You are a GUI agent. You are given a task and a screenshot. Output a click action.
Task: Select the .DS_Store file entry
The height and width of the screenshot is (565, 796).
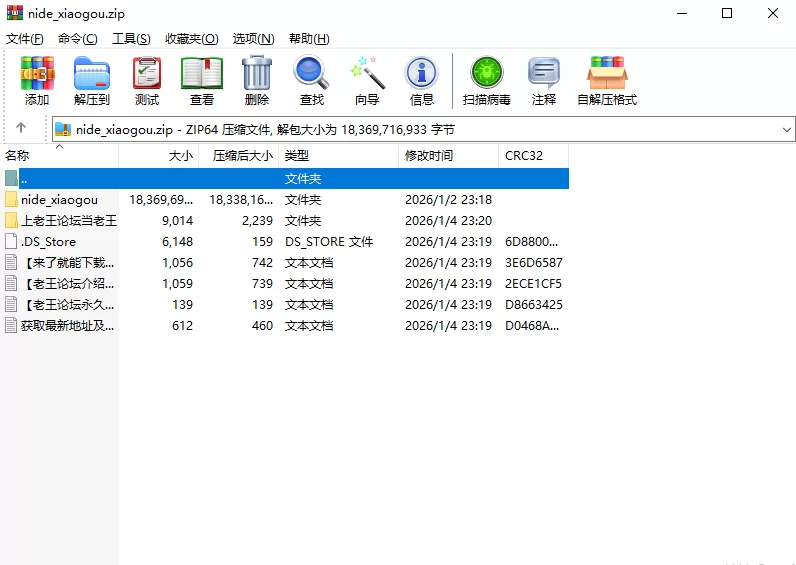48,242
